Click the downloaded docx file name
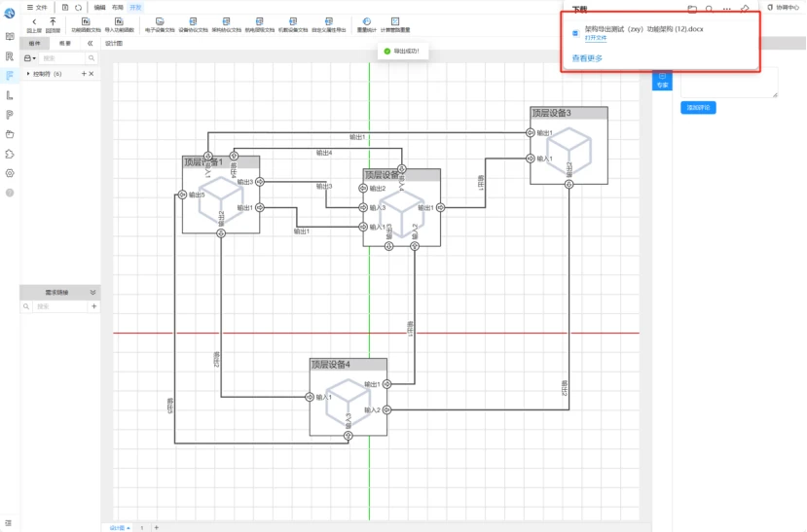Screen dimensions: 807x532 (x=643, y=29)
